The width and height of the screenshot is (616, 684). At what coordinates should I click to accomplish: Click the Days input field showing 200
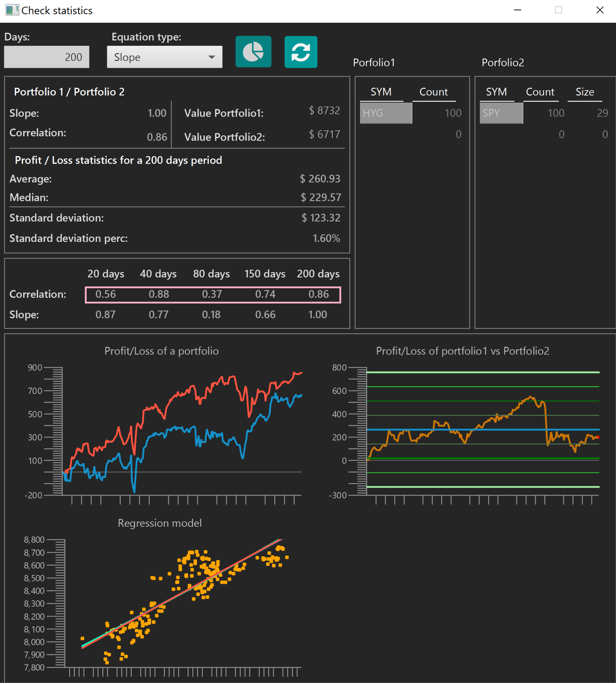[x=47, y=57]
